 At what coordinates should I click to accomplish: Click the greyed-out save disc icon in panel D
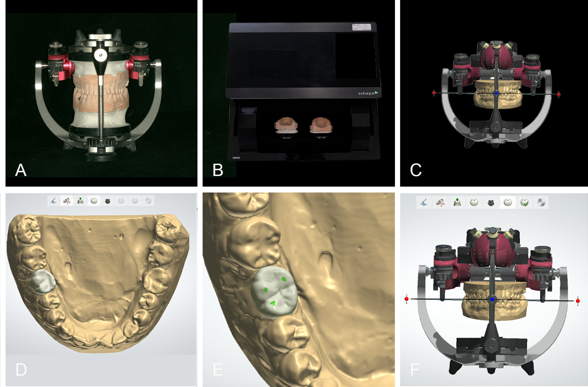(148, 201)
